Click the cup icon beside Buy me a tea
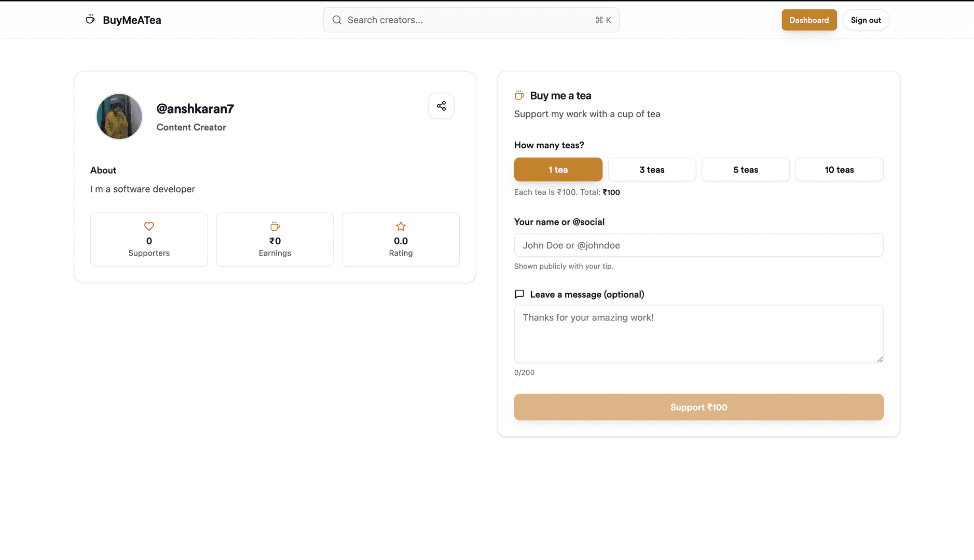The image size is (974, 560). (x=519, y=95)
